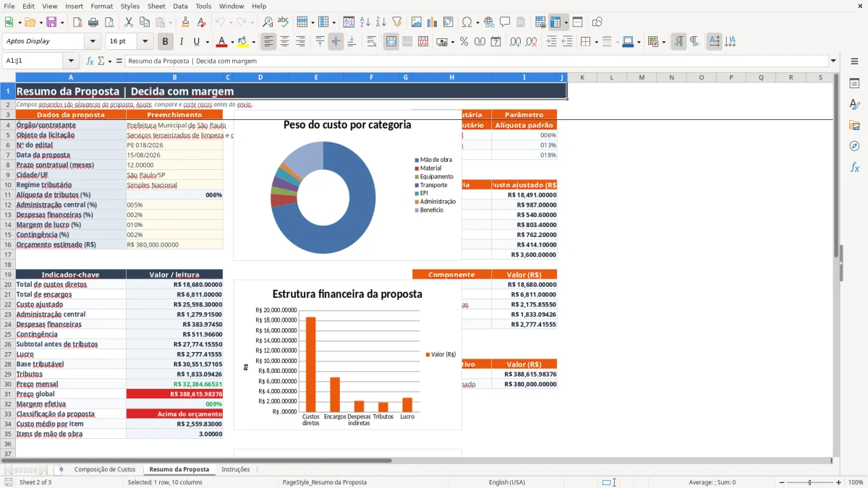Open the Insert menu
868x488 pixels.
coord(74,6)
